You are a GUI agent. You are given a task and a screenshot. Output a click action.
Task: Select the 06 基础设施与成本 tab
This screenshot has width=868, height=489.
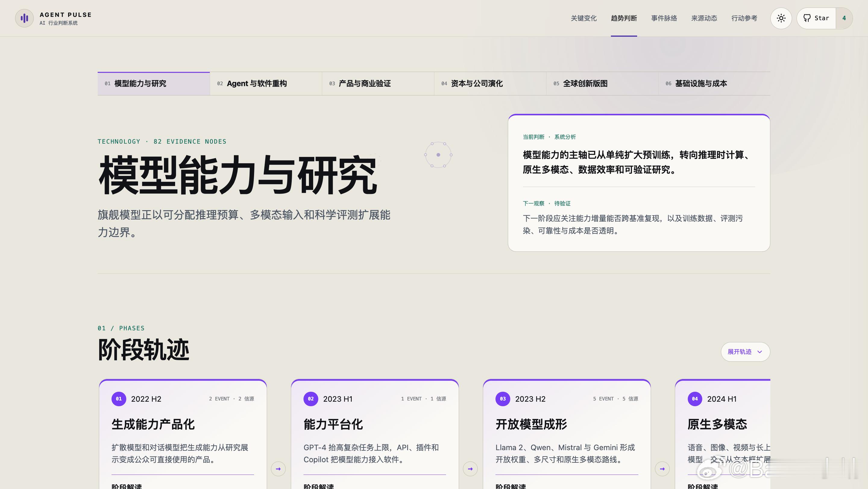click(714, 83)
